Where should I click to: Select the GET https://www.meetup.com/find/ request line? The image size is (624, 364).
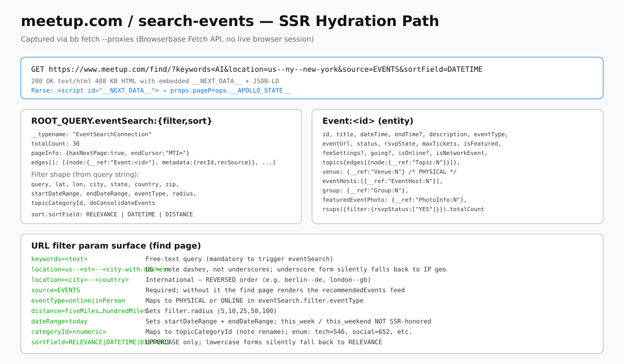coord(257,69)
